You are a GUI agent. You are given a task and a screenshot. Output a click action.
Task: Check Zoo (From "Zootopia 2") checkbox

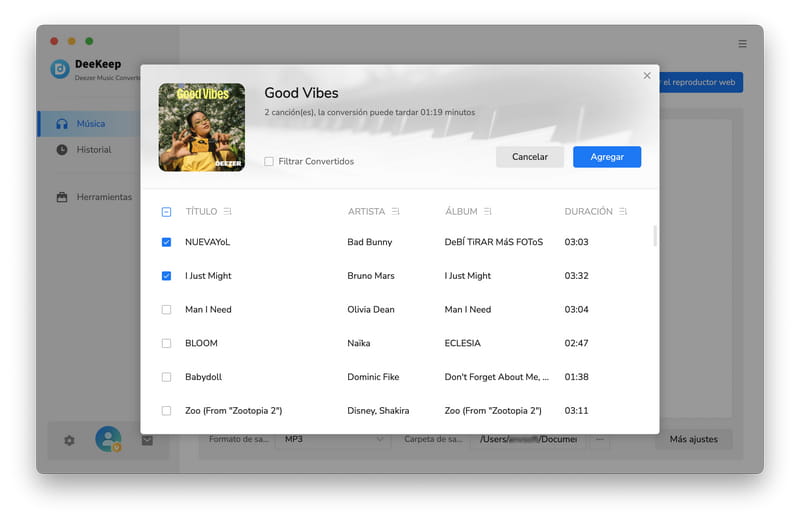(x=166, y=411)
